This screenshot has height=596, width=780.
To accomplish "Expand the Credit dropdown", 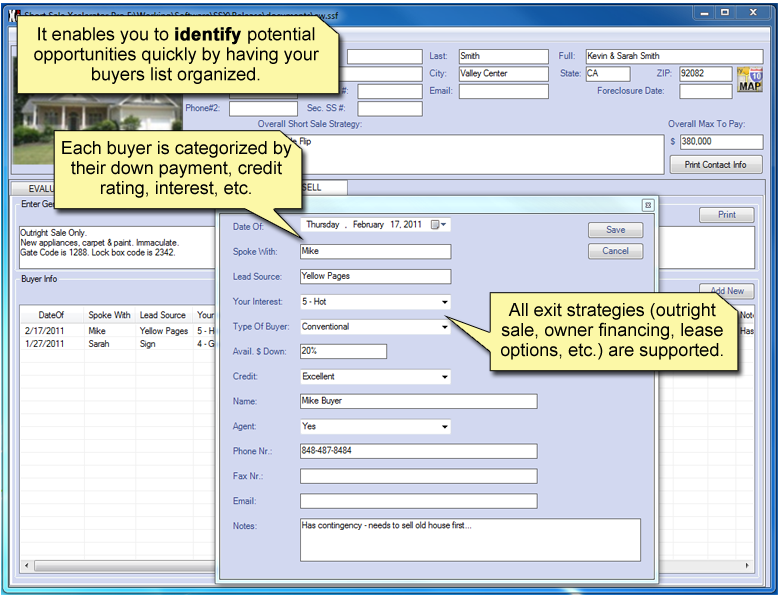I will pos(444,377).
